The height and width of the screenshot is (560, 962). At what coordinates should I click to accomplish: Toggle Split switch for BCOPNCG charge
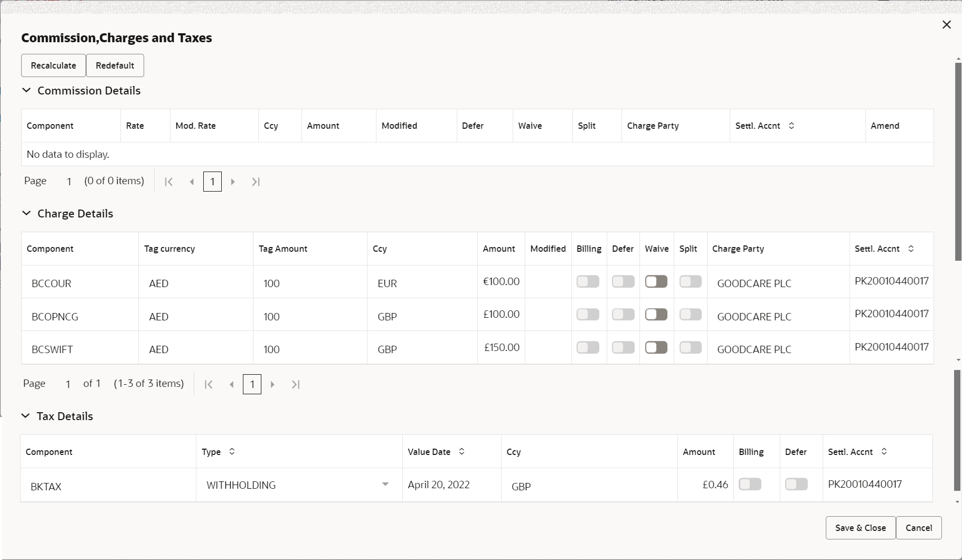691,315
